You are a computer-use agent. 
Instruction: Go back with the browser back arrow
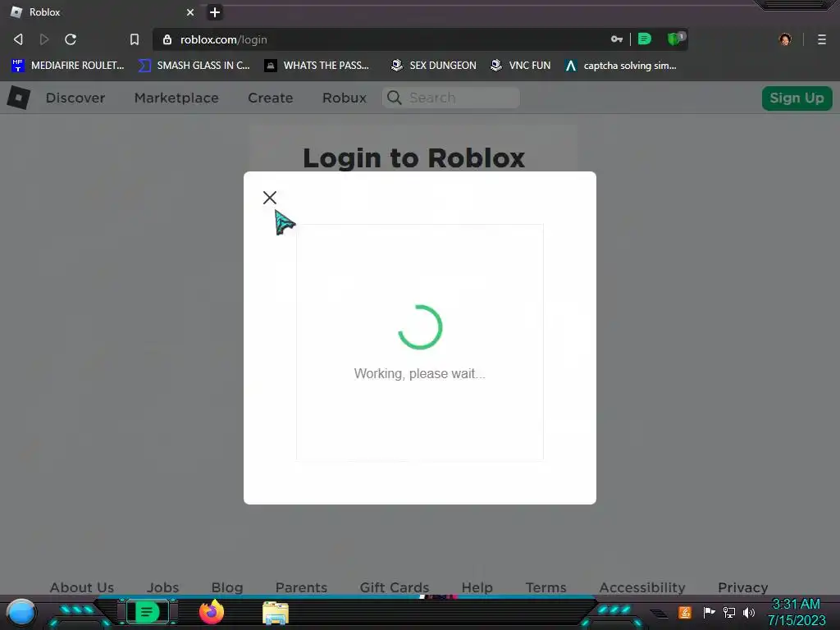pos(18,39)
